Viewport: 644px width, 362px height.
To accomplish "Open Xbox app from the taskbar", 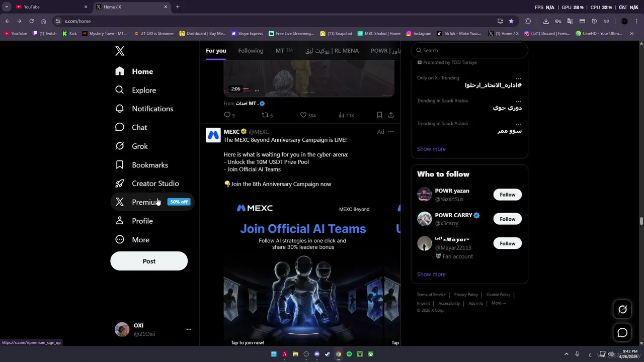I will [x=370, y=354].
